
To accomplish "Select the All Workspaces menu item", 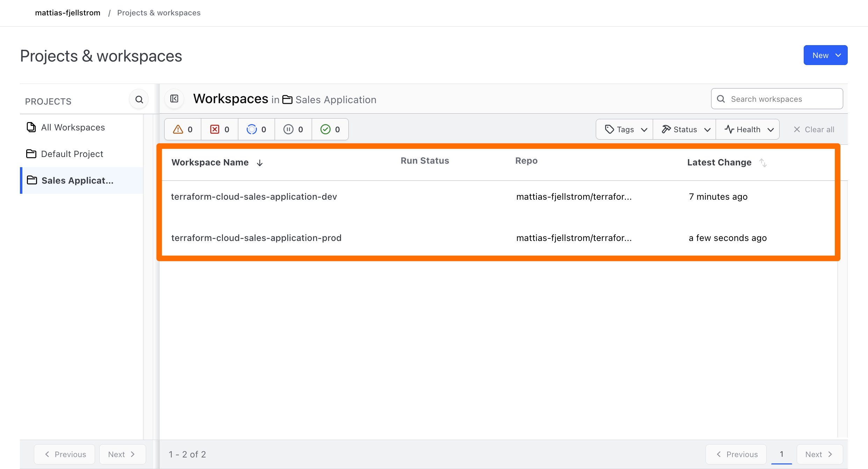I will [x=73, y=127].
